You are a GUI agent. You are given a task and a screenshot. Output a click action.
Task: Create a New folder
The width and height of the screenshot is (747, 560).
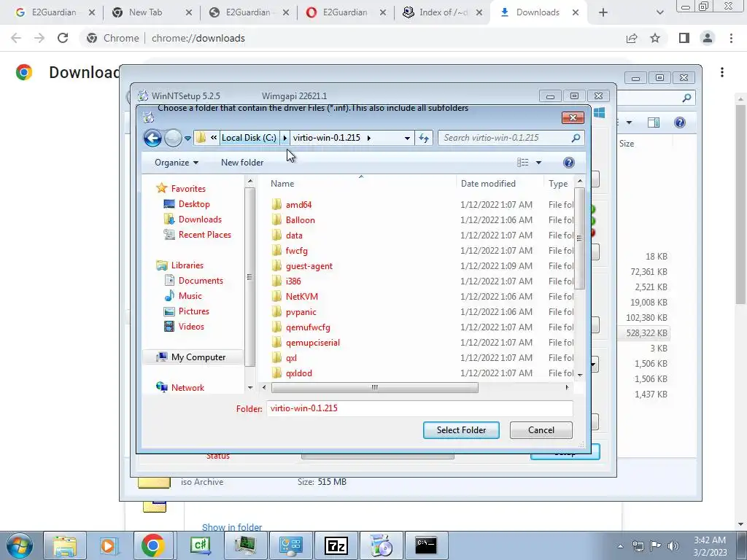[x=242, y=163]
